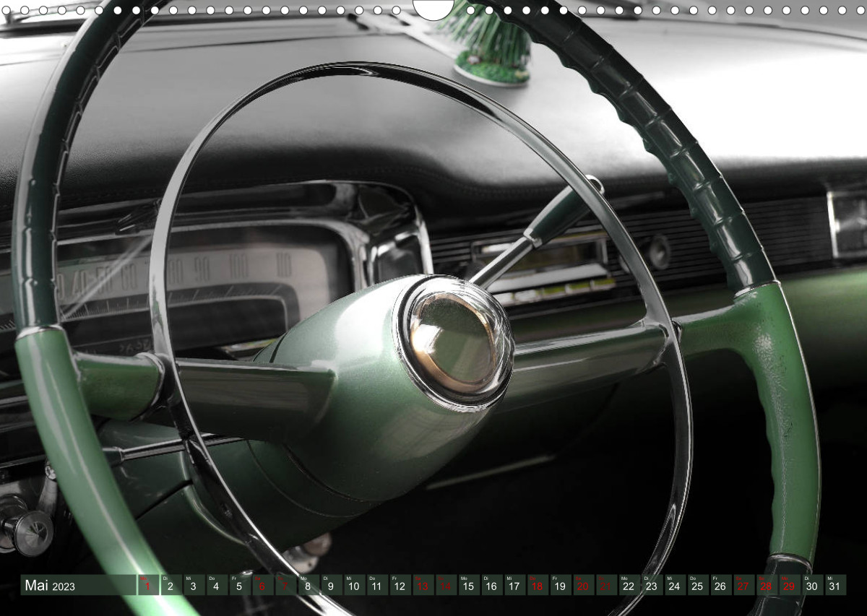Pick Sunday 7 in the calendar strip

click(x=285, y=585)
